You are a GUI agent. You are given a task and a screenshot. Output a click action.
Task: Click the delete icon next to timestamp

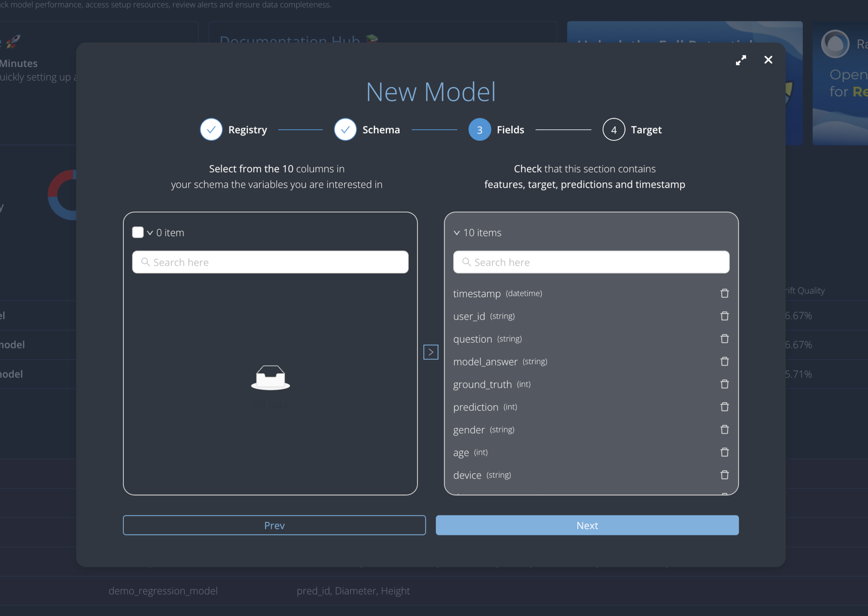(725, 293)
